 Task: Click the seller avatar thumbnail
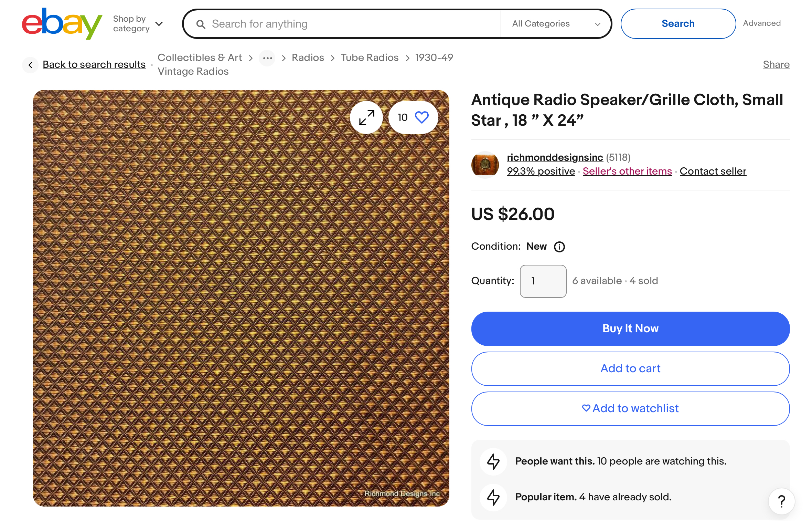[x=485, y=165]
